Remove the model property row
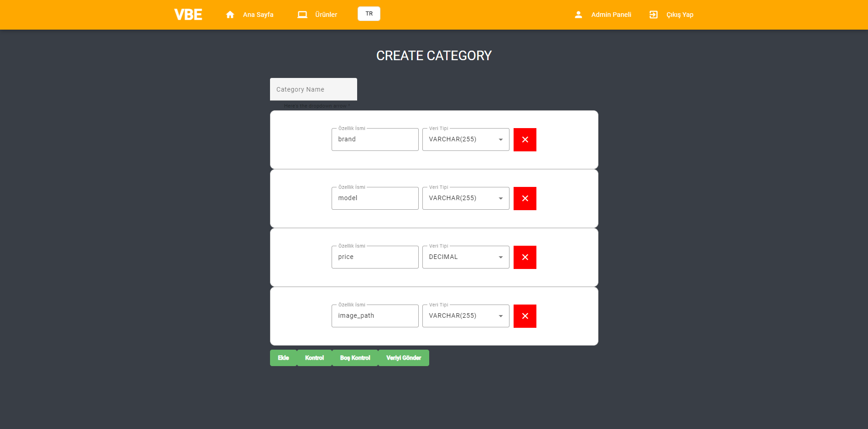Viewport: 868px width, 429px height. click(525, 198)
